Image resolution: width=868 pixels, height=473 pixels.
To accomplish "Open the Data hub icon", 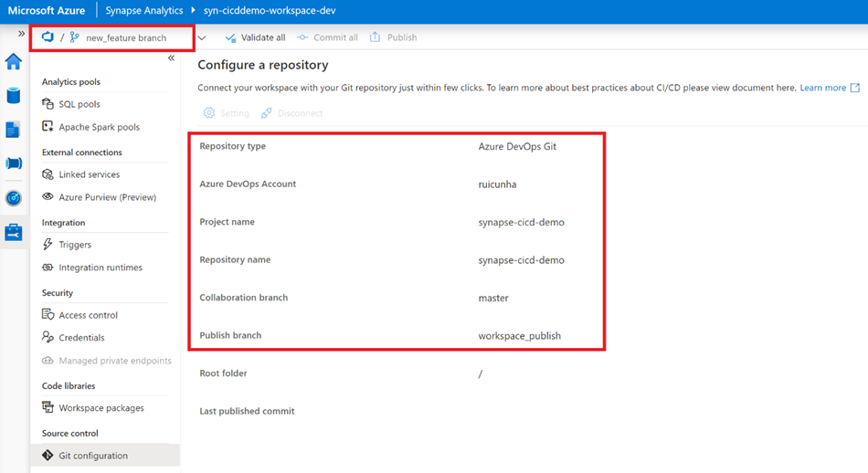I will [x=14, y=96].
